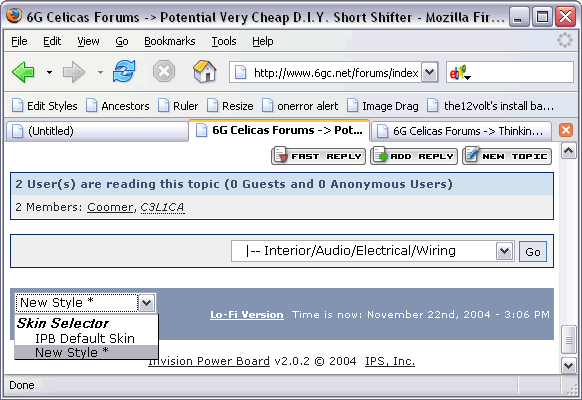Click the Firefox icon in title bar
The height and width of the screenshot is (400, 582).
pyautogui.click(x=14, y=16)
